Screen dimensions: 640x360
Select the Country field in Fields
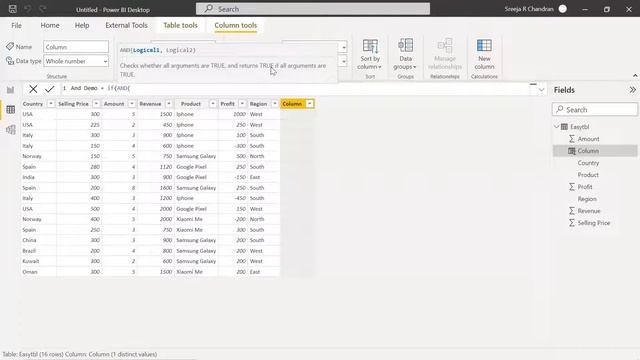tap(588, 163)
